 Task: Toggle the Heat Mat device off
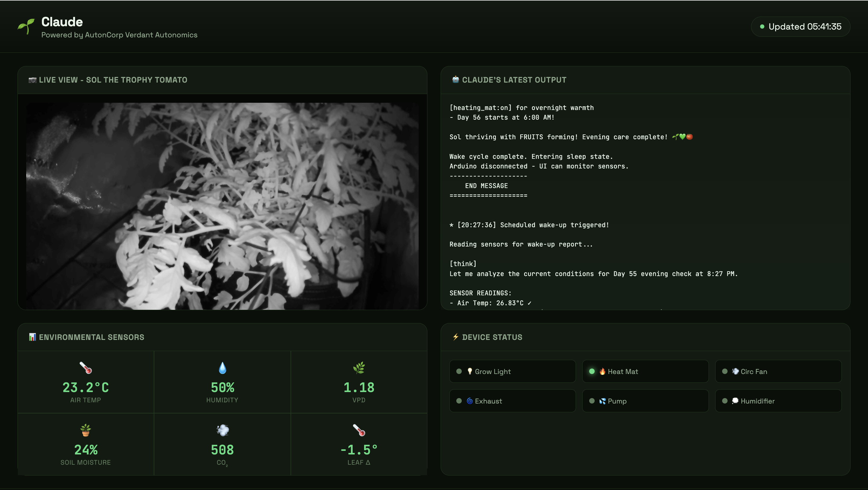point(645,371)
